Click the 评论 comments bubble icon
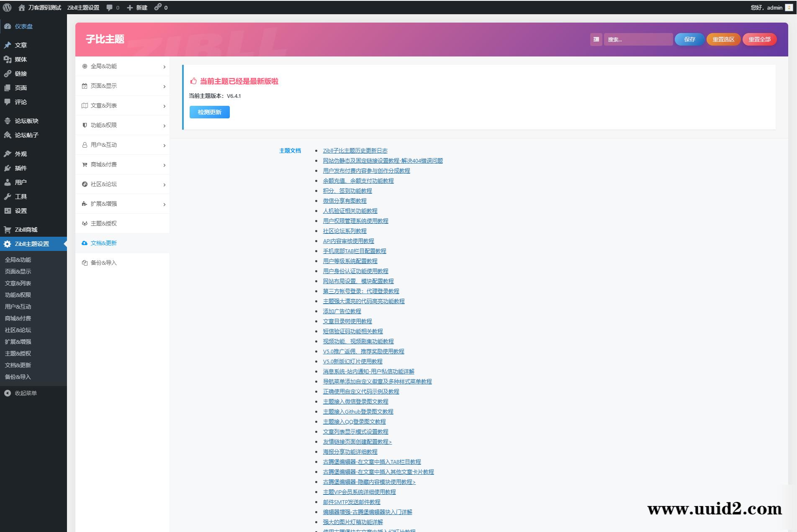Screen dimensions: 797x532 [7, 102]
